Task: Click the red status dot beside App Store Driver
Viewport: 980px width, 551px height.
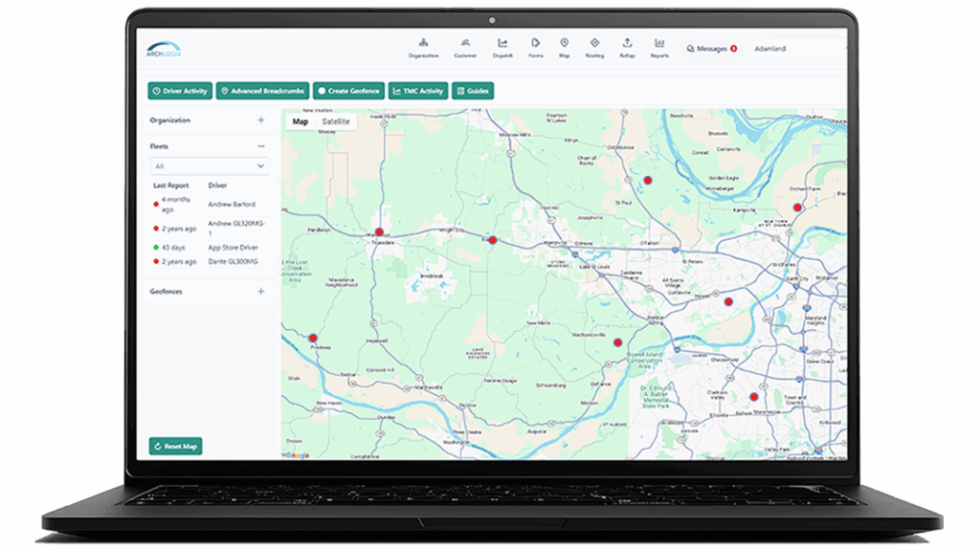Action: click(x=154, y=246)
